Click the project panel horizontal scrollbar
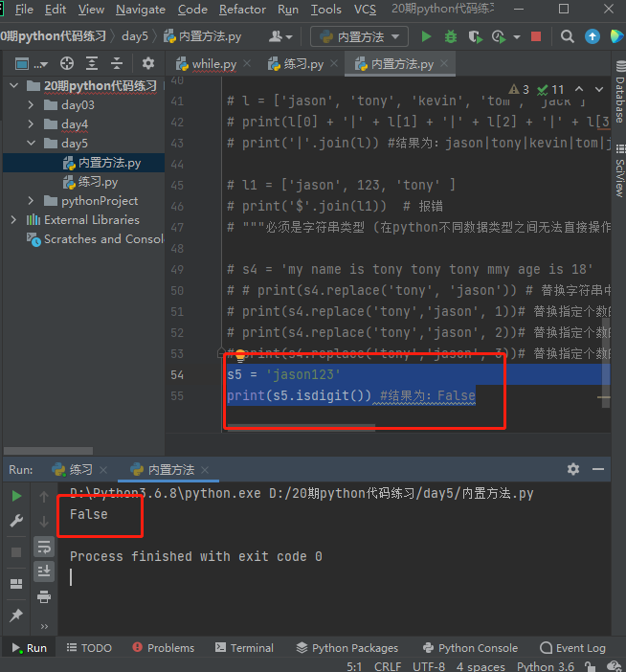Image resolution: width=626 pixels, height=672 pixels. point(48,451)
